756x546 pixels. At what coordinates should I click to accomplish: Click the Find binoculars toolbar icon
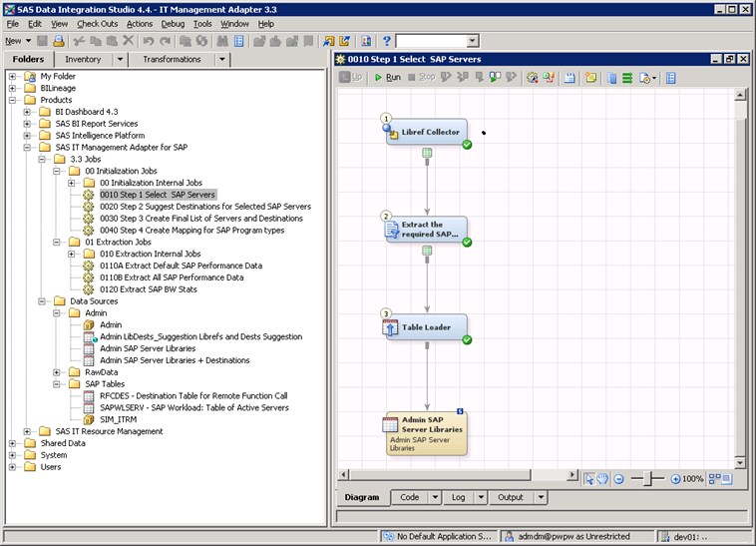[x=222, y=41]
